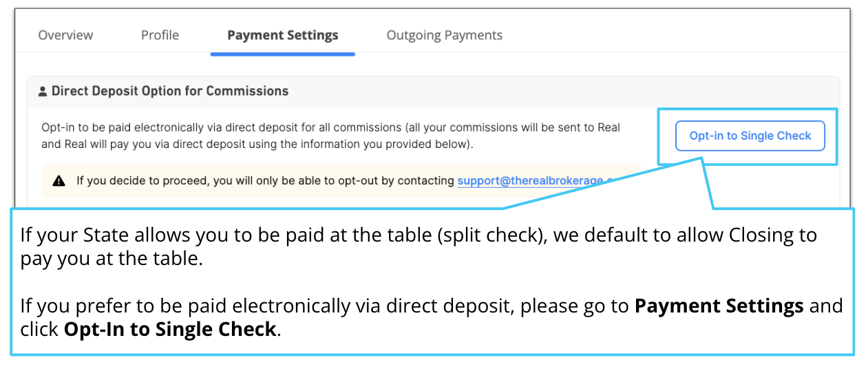Image resolution: width=868 pixels, height=371 pixels.
Task: Click 'pay you at the table.' callout line
Action: 111,260
